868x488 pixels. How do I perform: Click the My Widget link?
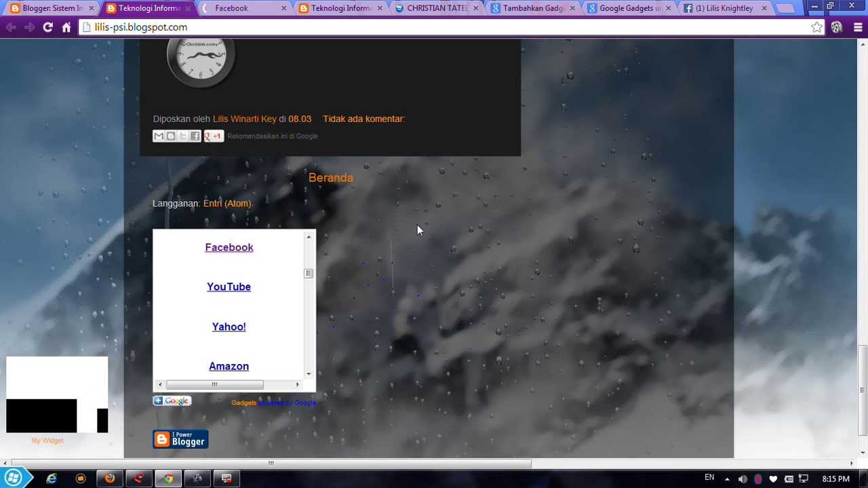click(47, 441)
